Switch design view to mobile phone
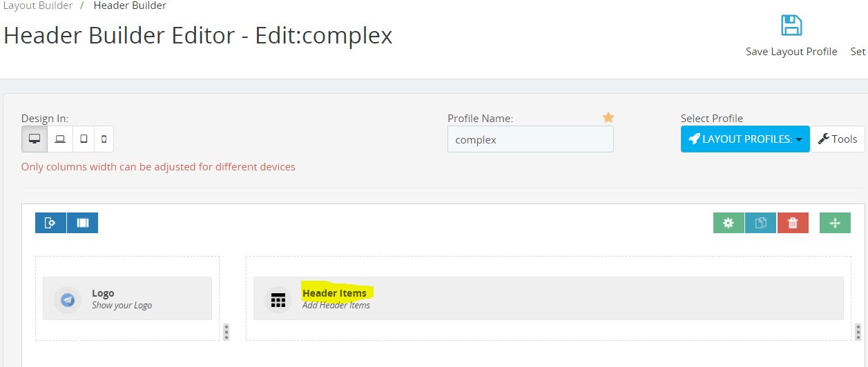This screenshot has width=868, height=367. (x=104, y=139)
